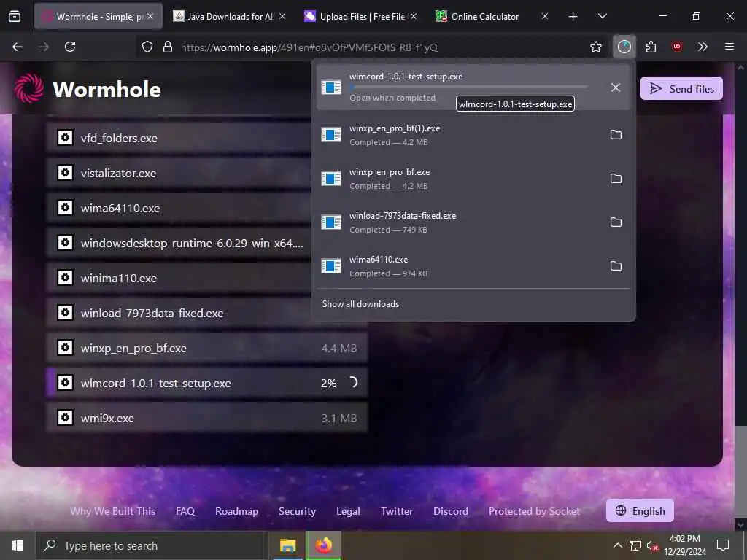Bookmark this page with the star
747x560 pixels.
(x=595, y=47)
